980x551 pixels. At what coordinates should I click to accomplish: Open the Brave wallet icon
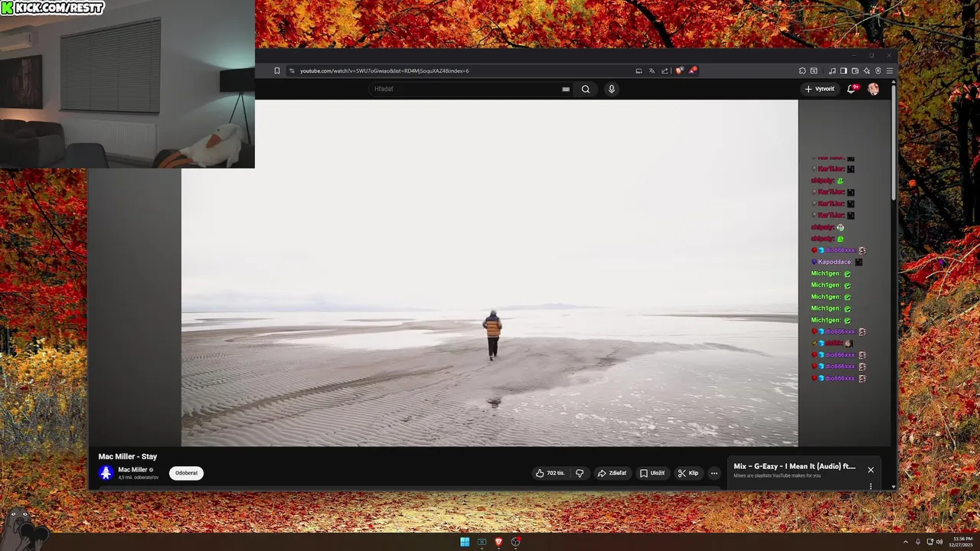855,70
